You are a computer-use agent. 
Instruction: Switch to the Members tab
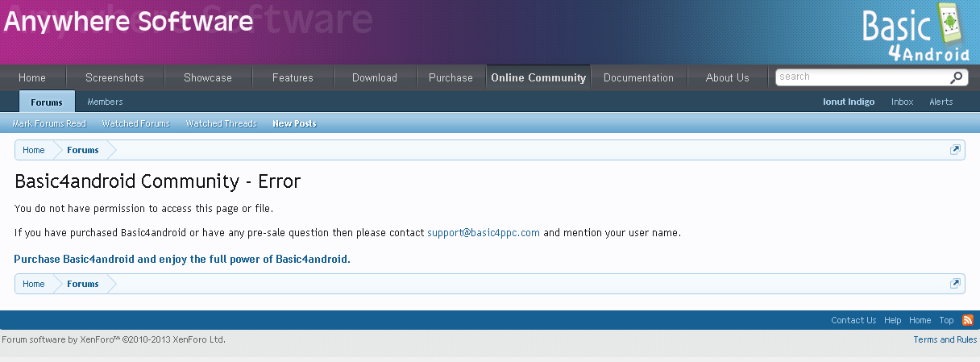[x=105, y=102]
